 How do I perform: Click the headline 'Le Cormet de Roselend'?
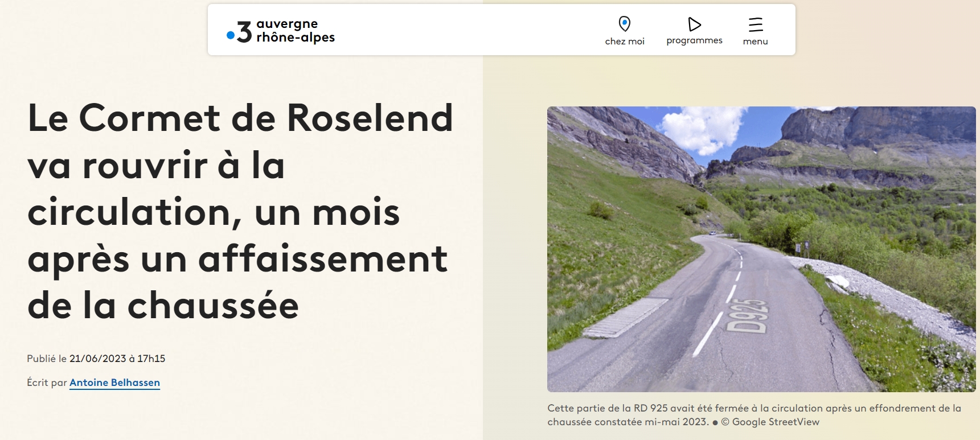240,118
